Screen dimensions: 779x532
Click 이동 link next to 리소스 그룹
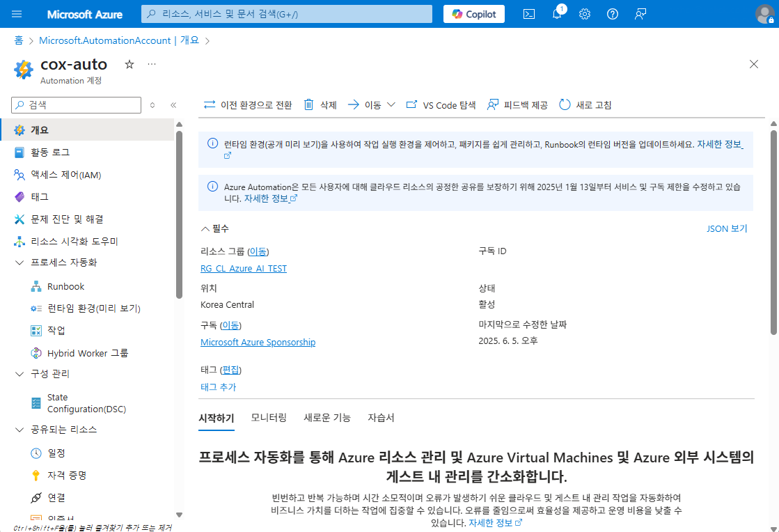tap(258, 251)
